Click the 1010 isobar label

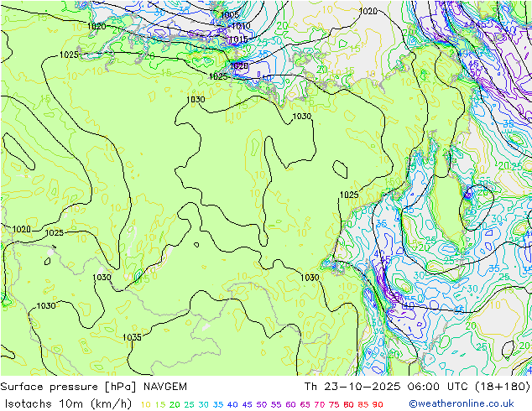241,26
